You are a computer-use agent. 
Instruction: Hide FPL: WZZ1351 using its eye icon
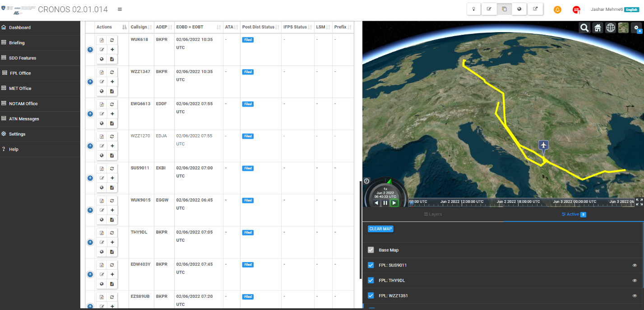(x=635, y=296)
